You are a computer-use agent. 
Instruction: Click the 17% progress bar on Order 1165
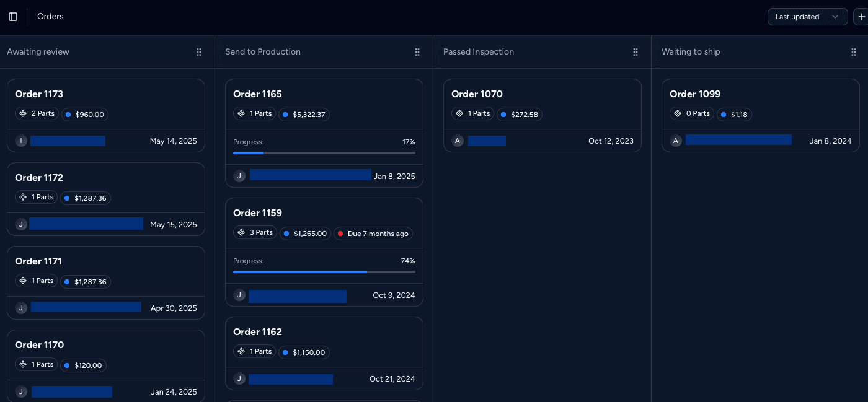click(324, 152)
